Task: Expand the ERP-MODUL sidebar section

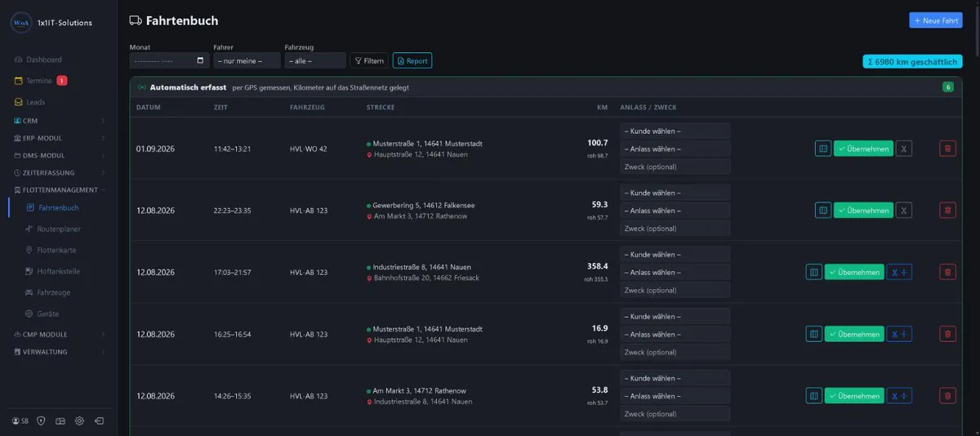Action: pos(59,138)
